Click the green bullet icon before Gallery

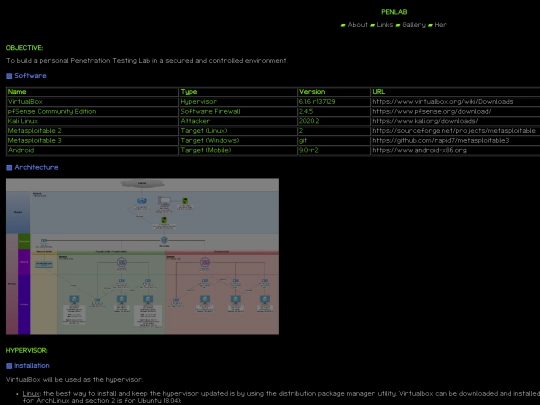pyautogui.click(x=398, y=25)
